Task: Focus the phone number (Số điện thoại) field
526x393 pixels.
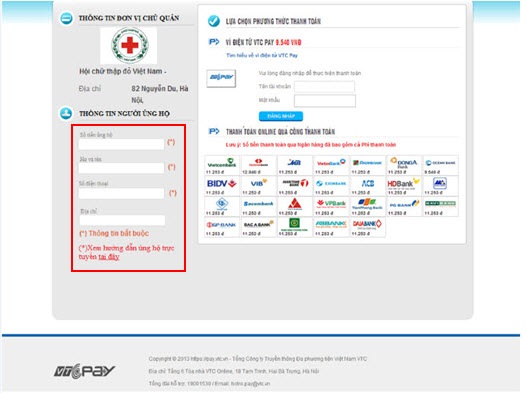Action: pos(121,193)
